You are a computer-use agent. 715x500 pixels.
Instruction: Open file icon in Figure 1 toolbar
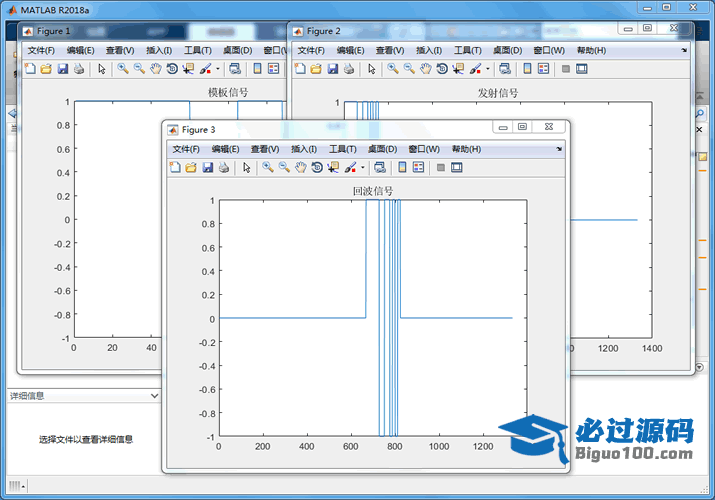point(46,69)
